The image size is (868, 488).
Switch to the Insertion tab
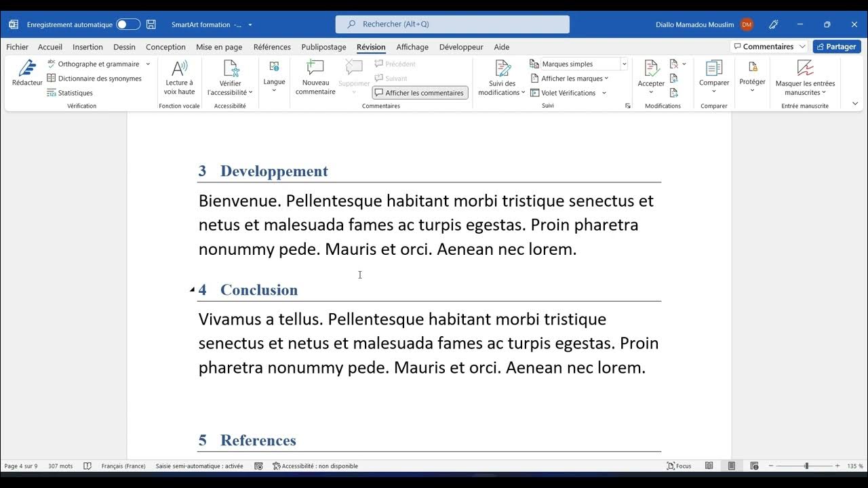[87, 47]
